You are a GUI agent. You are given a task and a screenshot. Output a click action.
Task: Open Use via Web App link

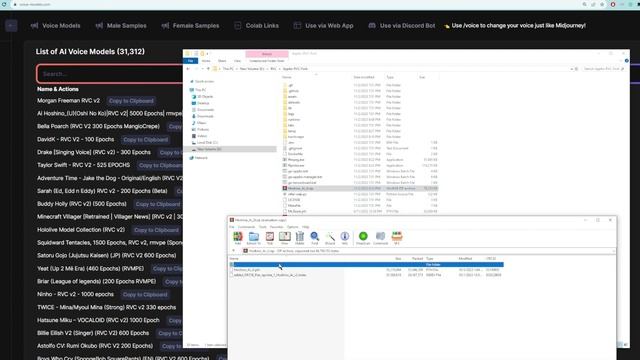coord(324,26)
